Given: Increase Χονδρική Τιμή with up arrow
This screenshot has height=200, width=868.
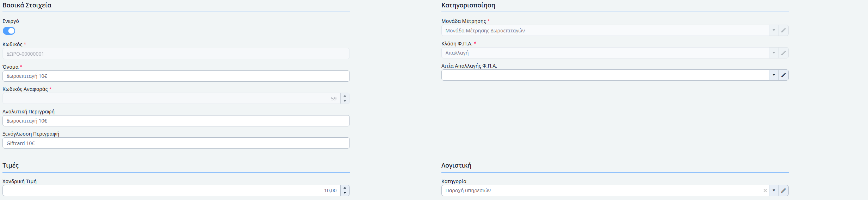Looking at the screenshot, I should coord(345,188).
